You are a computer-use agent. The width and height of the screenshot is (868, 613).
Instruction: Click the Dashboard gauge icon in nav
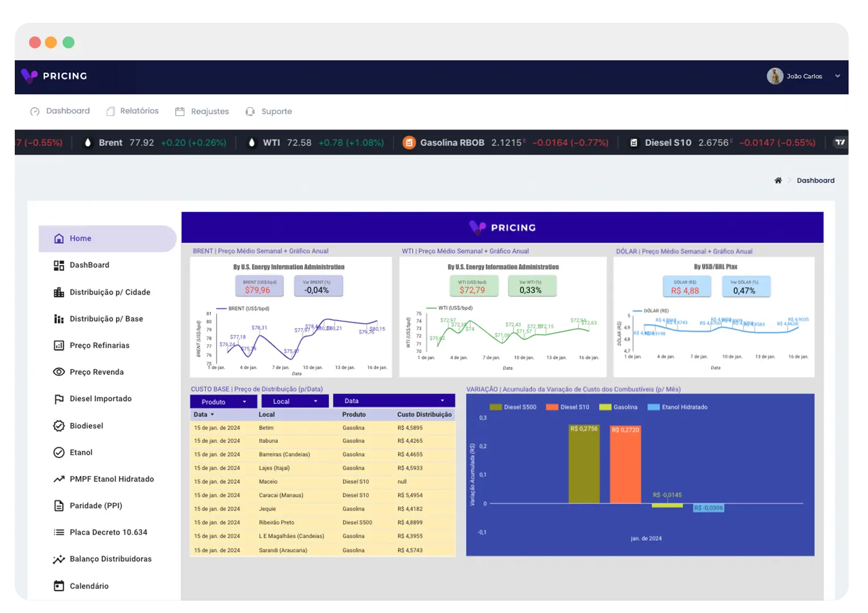click(x=35, y=111)
